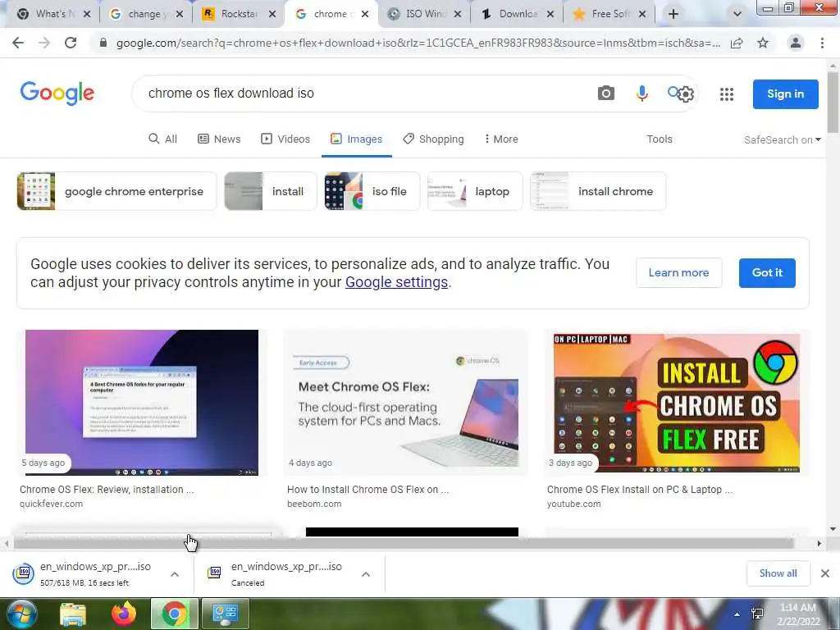Share this page via address bar icon

point(737,43)
